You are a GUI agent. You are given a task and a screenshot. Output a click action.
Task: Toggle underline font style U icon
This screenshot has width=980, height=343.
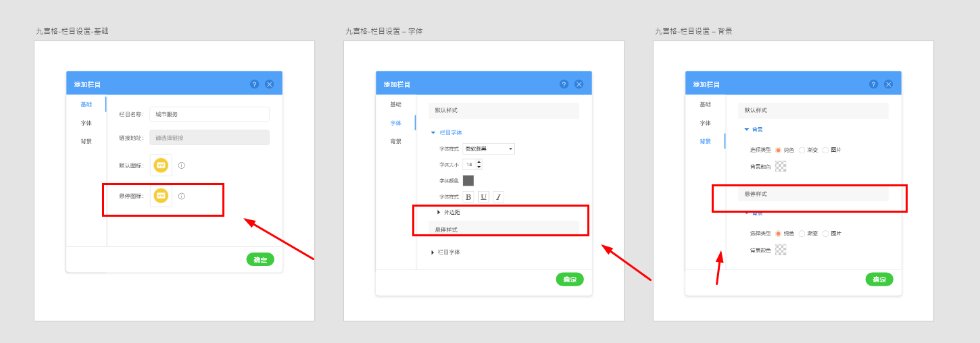pyautogui.click(x=483, y=197)
